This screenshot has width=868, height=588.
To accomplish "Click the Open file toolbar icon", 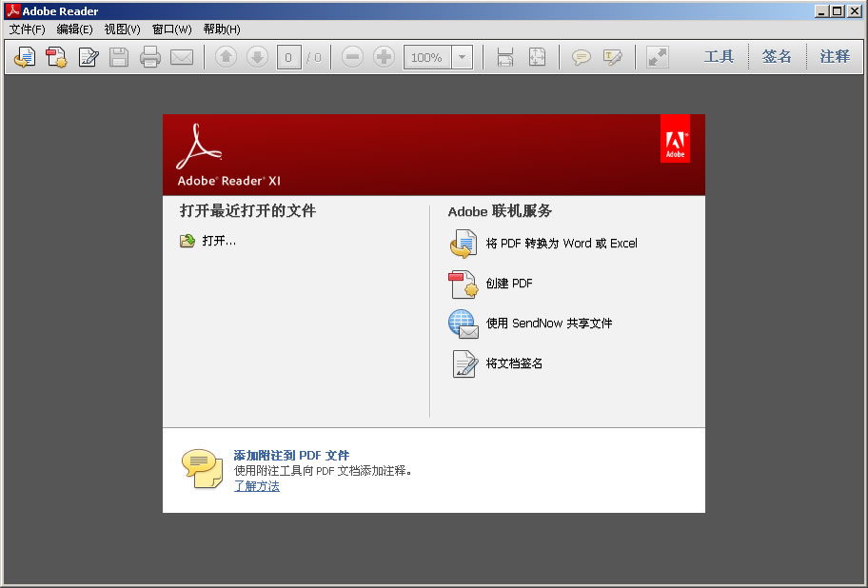I will (25, 57).
